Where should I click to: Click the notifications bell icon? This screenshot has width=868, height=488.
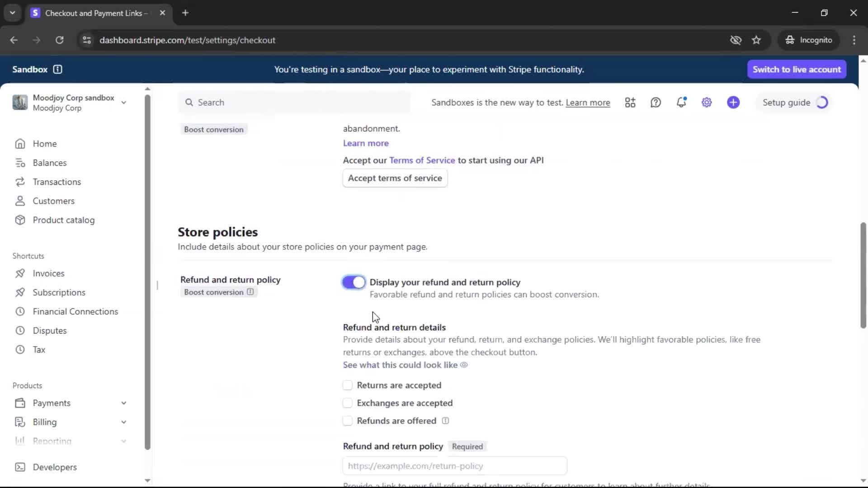point(681,103)
